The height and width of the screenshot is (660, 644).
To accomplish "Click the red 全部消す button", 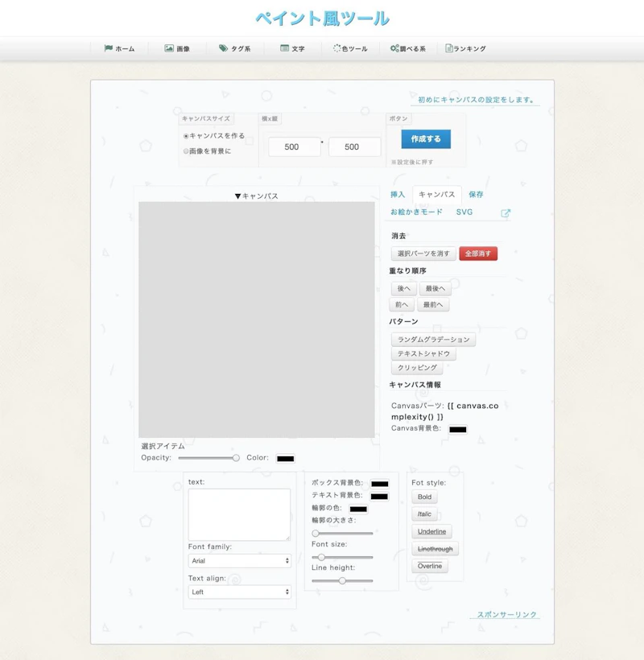I will (478, 254).
